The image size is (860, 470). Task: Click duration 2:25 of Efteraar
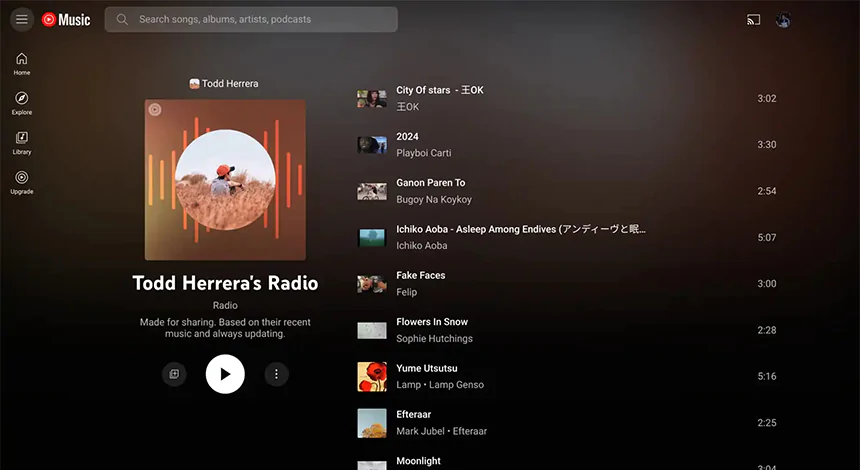(767, 423)
